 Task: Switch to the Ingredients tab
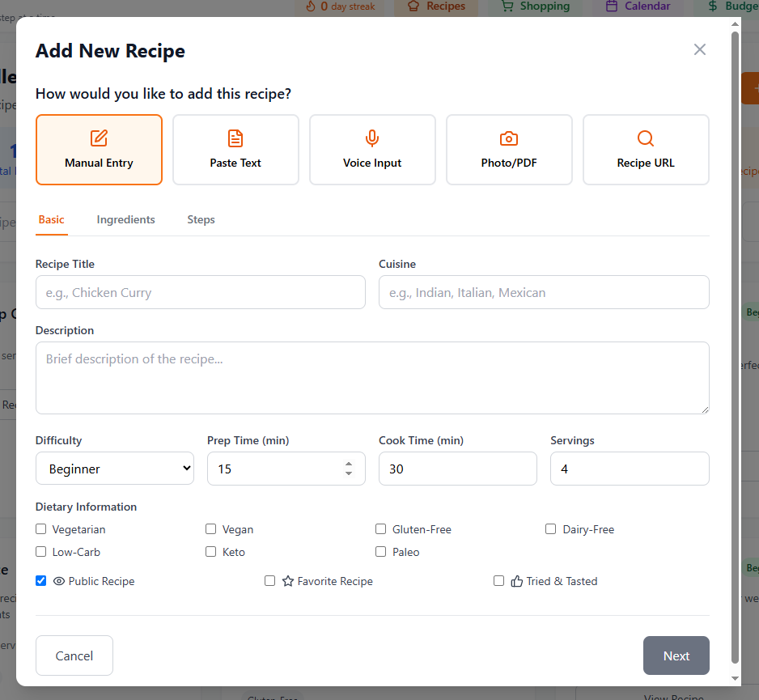[x=126, y=220]
